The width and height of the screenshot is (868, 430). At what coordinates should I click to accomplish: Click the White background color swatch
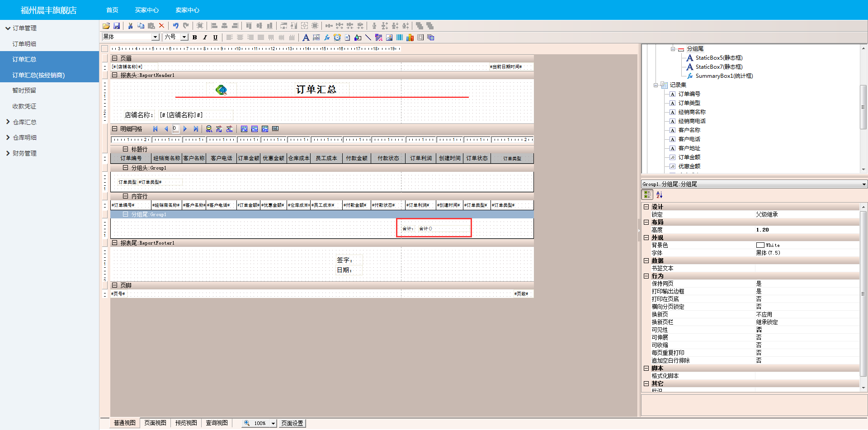[760, 245]
